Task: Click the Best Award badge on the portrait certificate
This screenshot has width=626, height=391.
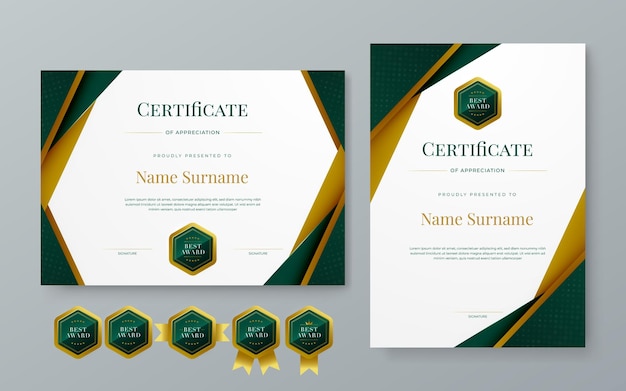Action: pyautogui.click(x=477, y=103)
